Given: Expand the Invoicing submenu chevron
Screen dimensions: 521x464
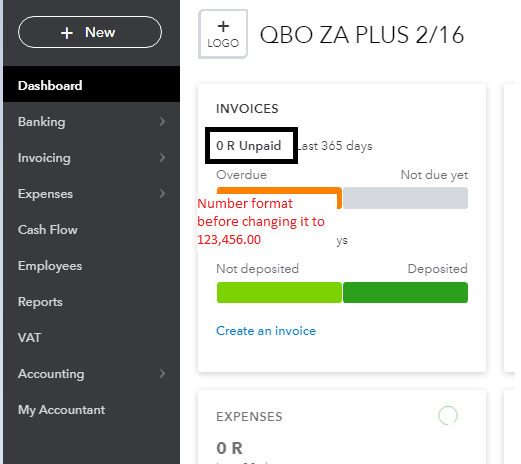Looking at the screenshot, I should click(162, 158).
